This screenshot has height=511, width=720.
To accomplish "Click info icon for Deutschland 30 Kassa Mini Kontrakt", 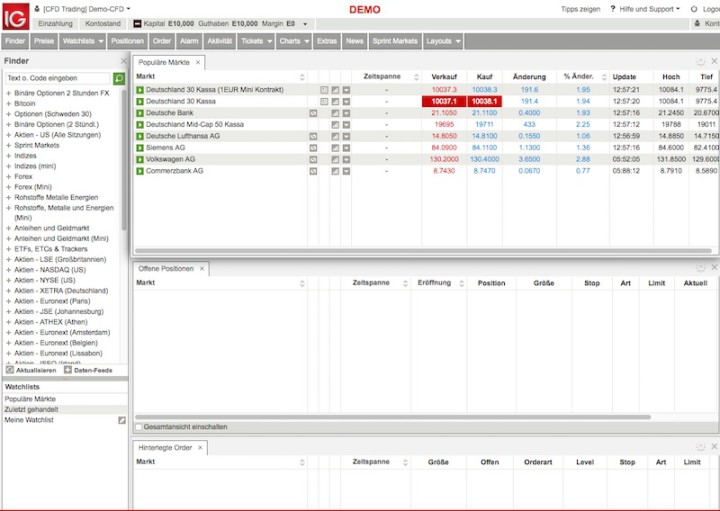I will (x=324, y=90).
